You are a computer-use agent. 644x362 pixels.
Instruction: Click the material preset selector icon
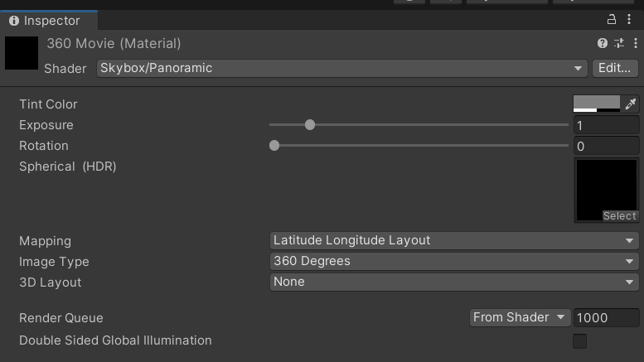click(619, 43)
